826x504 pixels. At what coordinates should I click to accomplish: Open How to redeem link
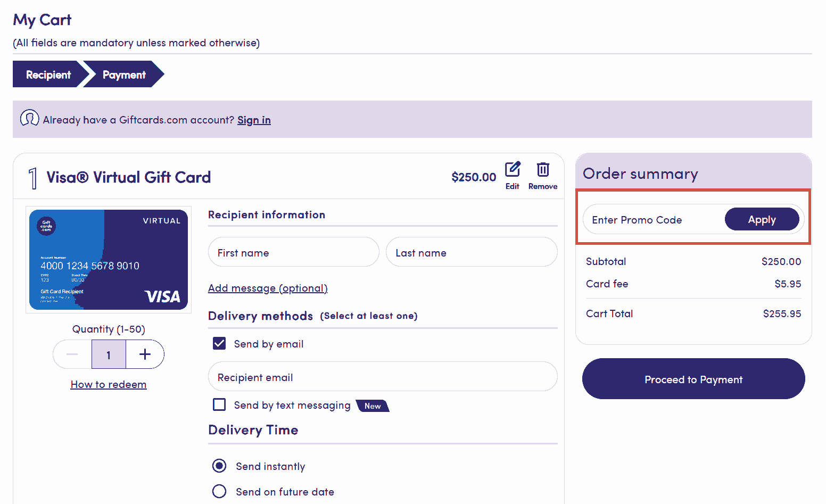click(109, 384)
